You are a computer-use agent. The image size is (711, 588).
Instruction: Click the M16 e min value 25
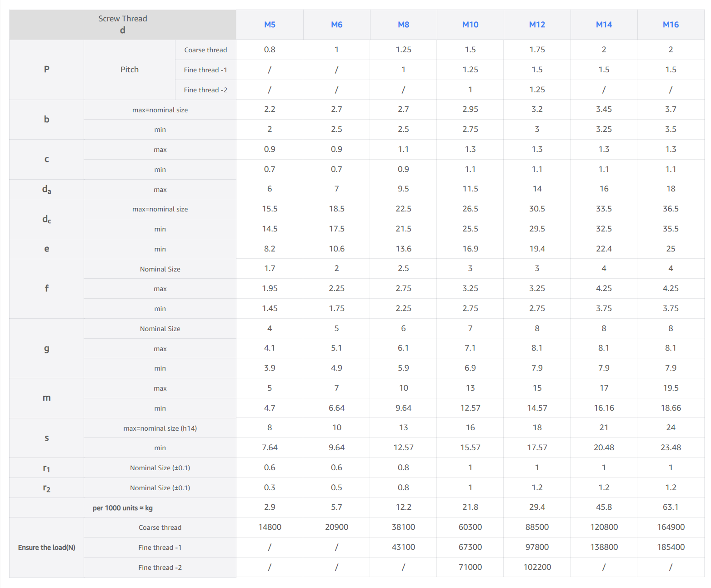pos(671,249)
